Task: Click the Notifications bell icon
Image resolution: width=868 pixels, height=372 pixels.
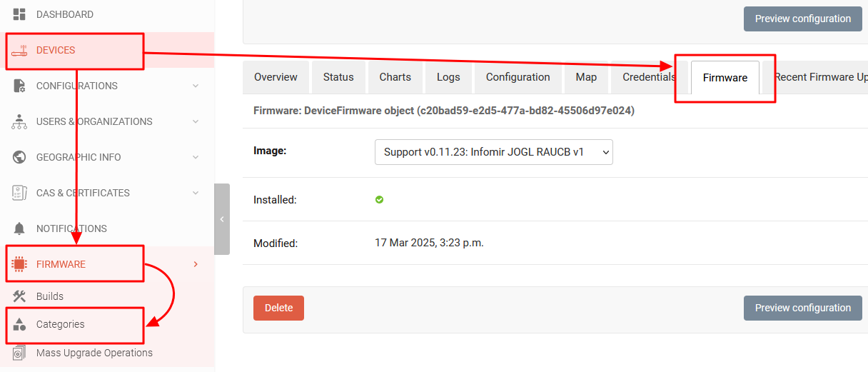Action: coord(19,228)
